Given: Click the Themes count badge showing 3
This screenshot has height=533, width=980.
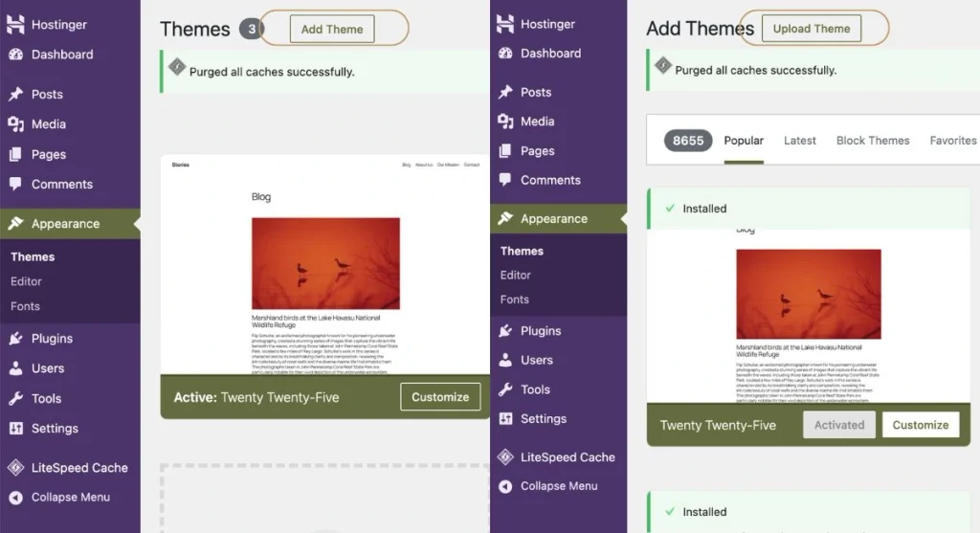Looking at the screenshot, I should pos(252,29).
